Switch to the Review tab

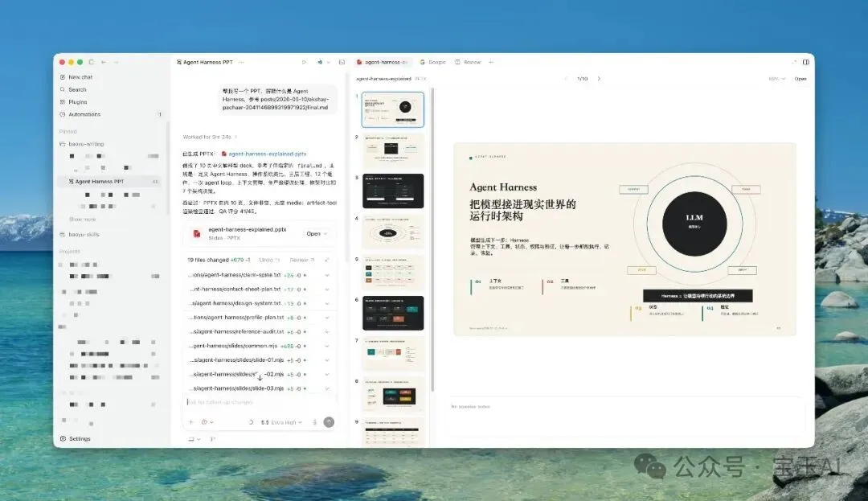click(468, 62)
